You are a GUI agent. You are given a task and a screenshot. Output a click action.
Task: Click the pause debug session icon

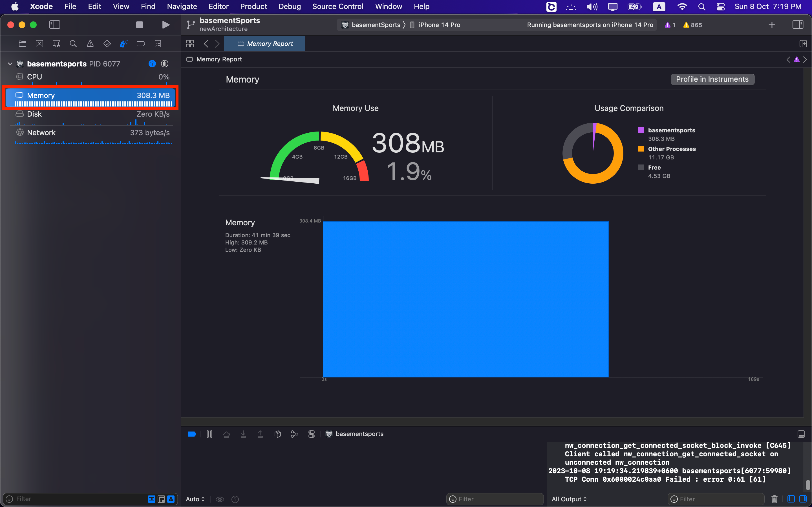(x=209, y=433)
